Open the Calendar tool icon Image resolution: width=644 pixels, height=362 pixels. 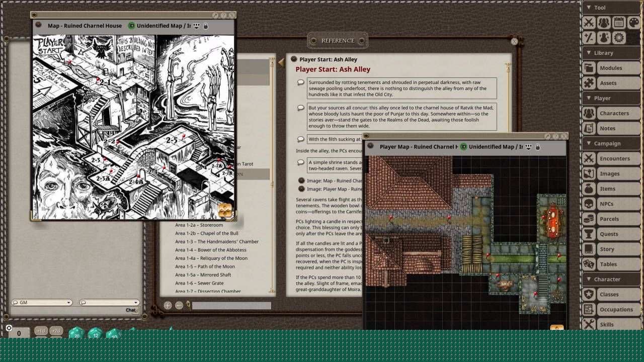click(x=619, y=23)
